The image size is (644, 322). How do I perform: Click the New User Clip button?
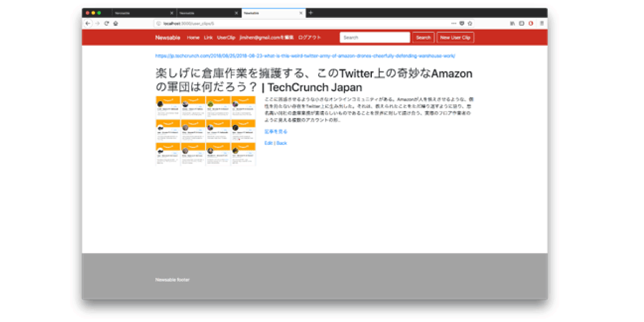click(x=455, y=38)
